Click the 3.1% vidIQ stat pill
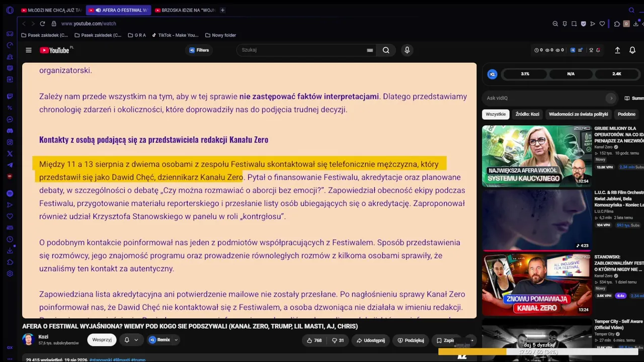The image size is (644, 362). point(525,74)
